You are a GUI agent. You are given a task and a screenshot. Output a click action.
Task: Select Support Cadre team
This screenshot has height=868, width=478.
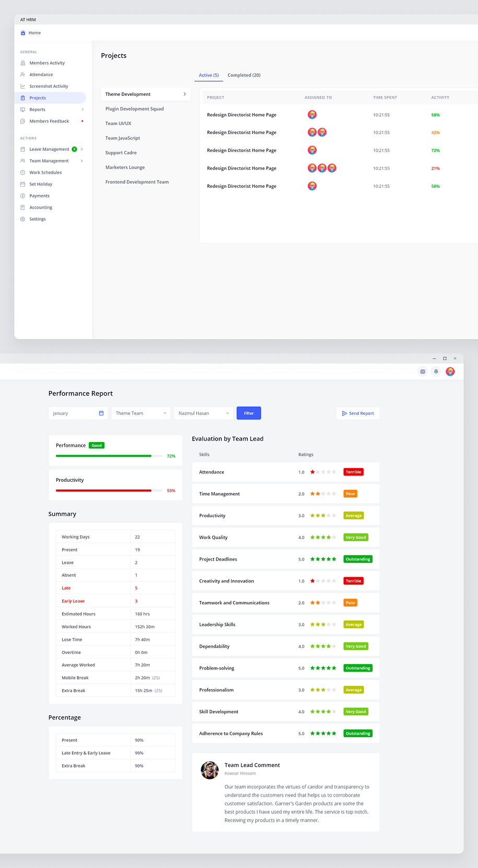click(121, 153)
